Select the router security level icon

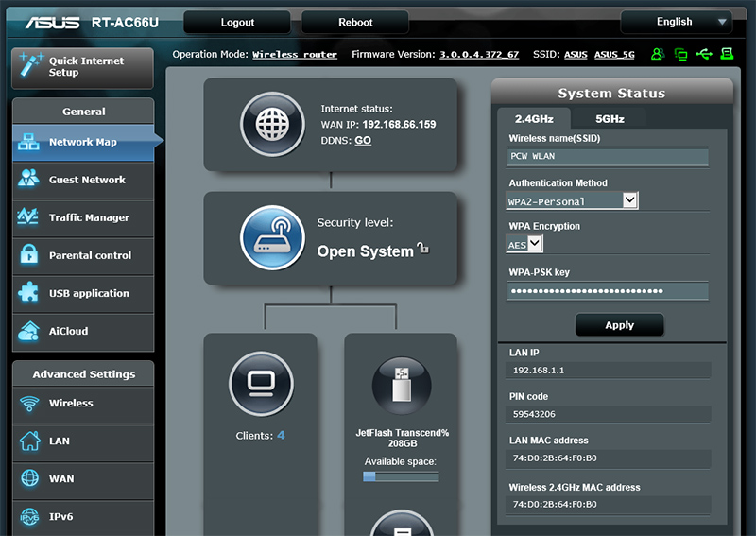(x=272, y=237)
